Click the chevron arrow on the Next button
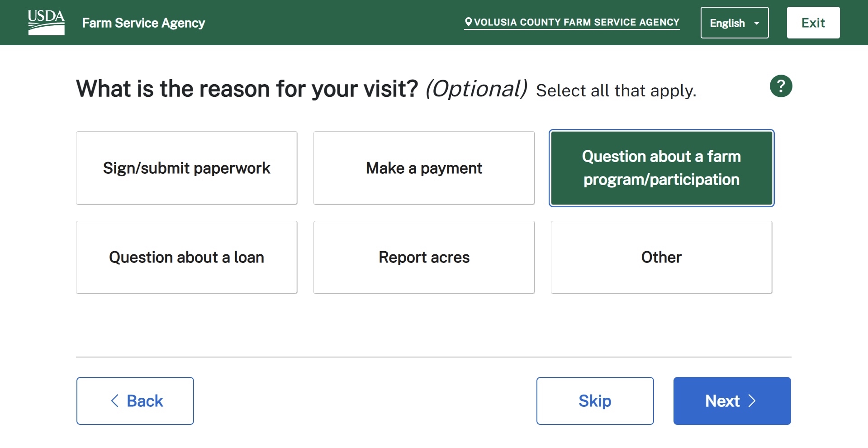The height and width of the screenshot is (448, 868). (x=752, y=400)
